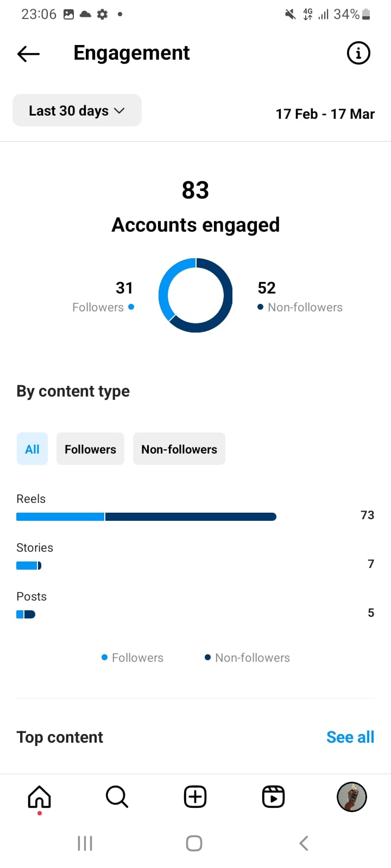The image size is (391, 868).
Task: Open the Search magnifier icon
Action: tap(117, 797)
